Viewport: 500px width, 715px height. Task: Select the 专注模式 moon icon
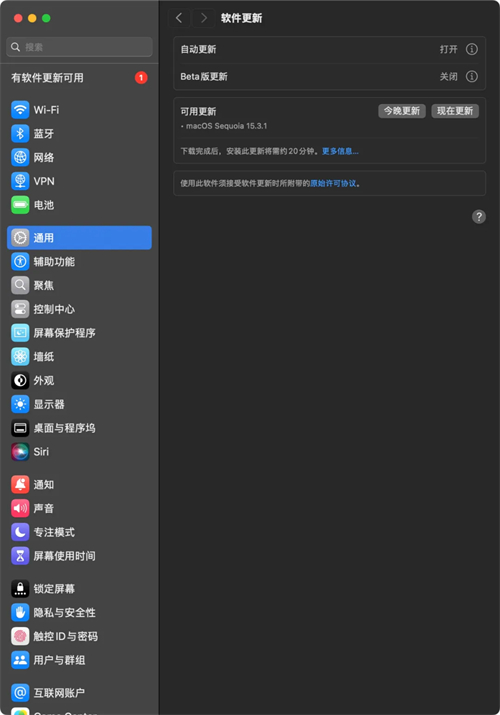point(20,532)
